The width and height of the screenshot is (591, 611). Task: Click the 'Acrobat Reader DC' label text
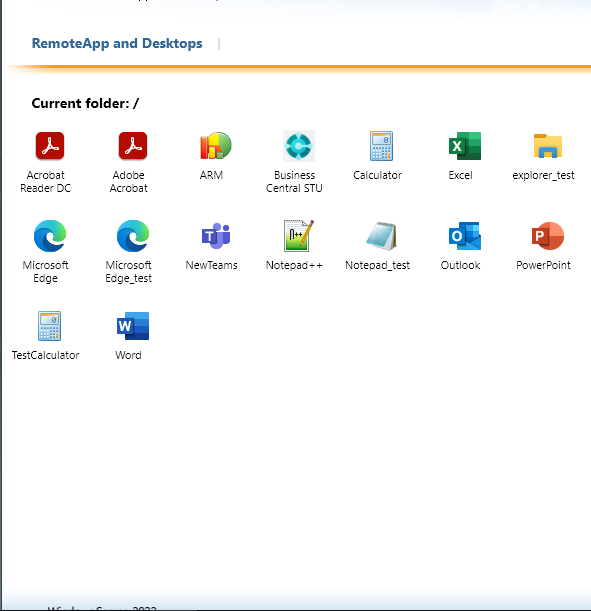coord(46,182)
